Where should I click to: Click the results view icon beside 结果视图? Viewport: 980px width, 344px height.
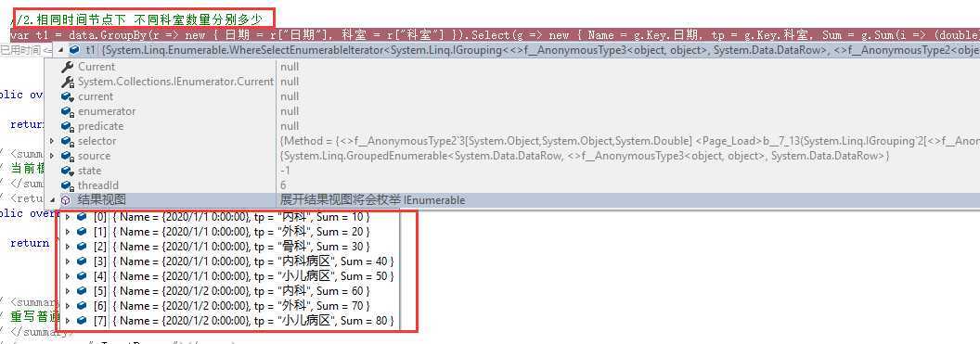click(x=66, y=200)
